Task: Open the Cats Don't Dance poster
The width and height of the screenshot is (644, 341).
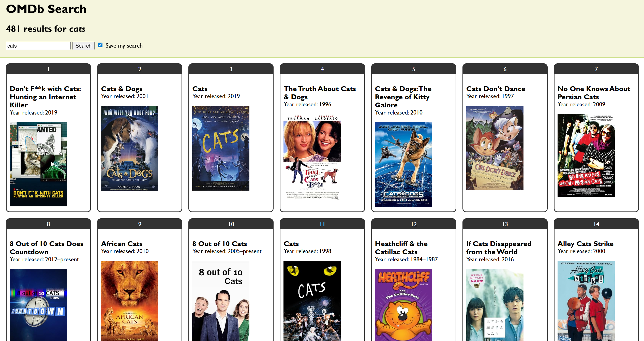Action: 495,148
